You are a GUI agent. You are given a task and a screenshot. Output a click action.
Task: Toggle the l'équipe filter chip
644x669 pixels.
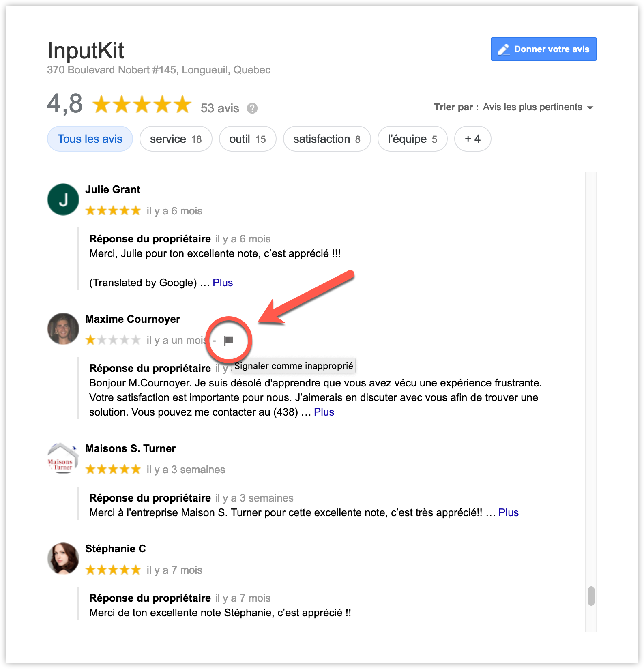412,139
